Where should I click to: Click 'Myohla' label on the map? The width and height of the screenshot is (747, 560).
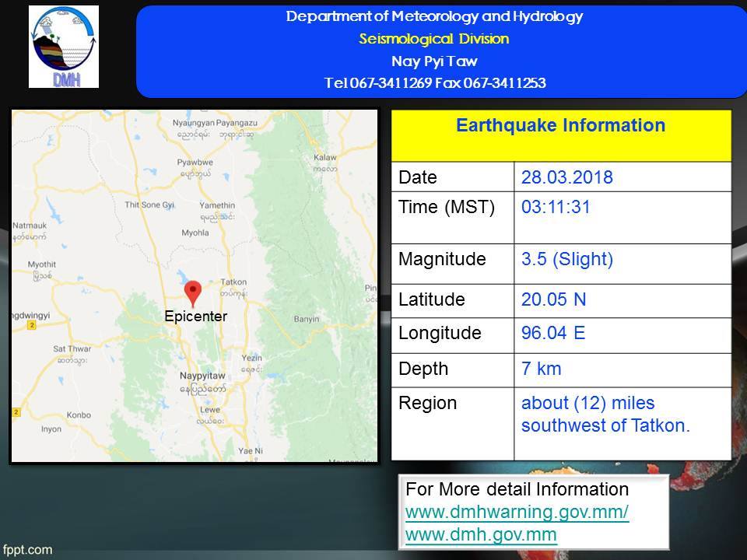(x=195, y=233)
